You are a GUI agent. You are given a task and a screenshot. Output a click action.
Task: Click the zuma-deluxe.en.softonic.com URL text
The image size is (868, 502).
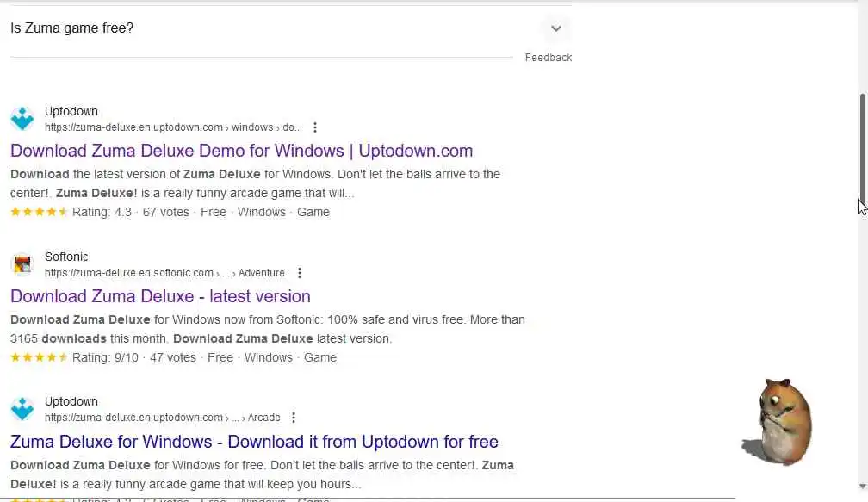164,273
